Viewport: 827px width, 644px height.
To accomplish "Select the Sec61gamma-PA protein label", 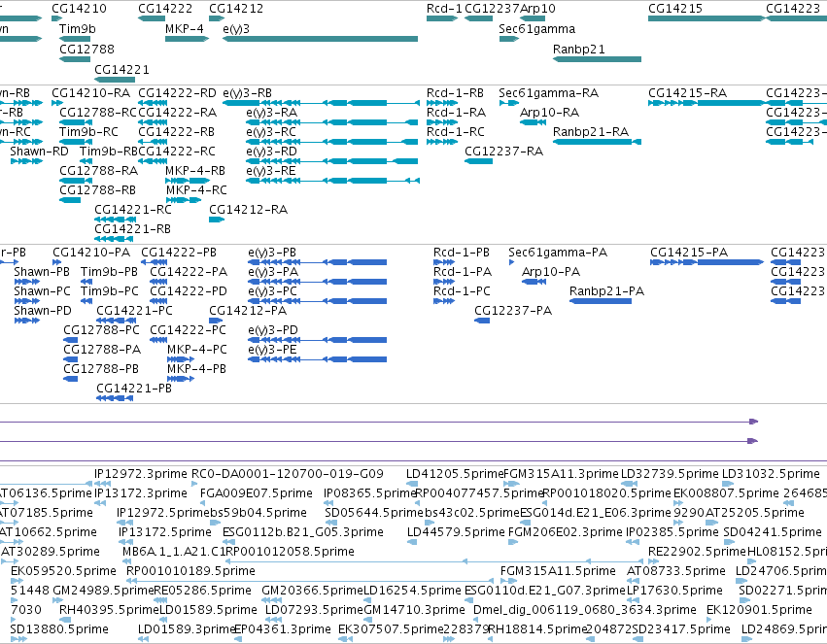I will click(558, 253).
